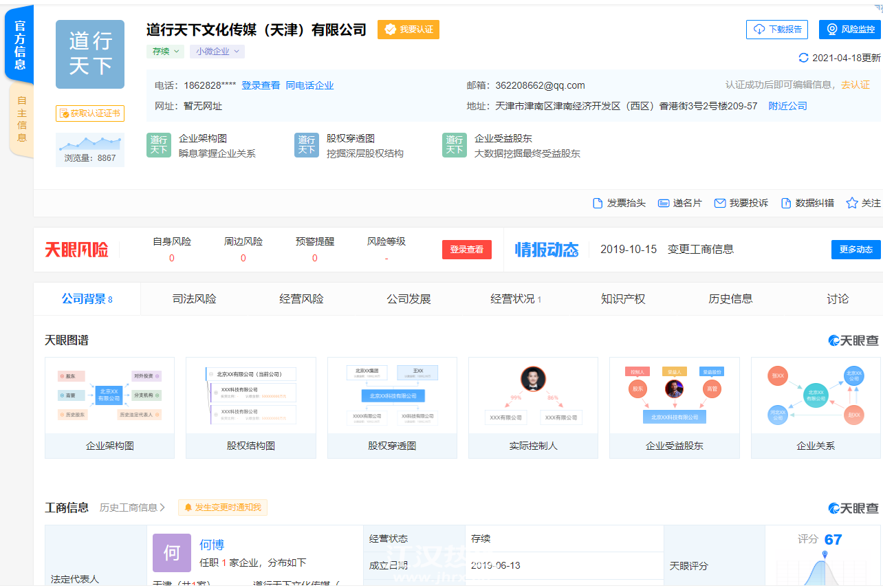Click the 更多动态 button
This screenshot has height=588, width=883.
[856, 250]
